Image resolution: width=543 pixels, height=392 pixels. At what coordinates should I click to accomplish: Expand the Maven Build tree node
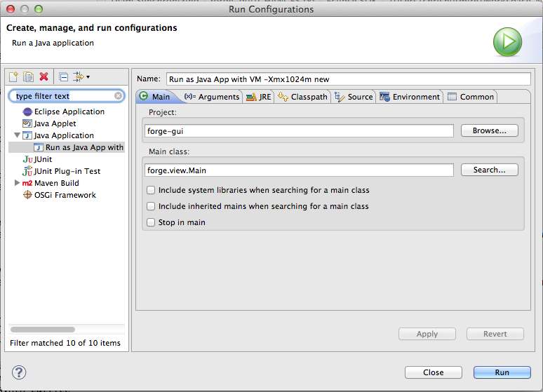(x=18, y=183)
